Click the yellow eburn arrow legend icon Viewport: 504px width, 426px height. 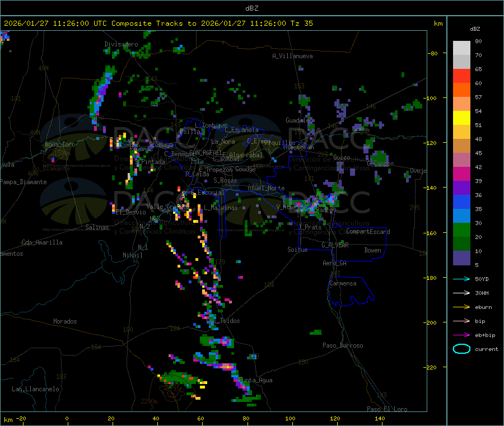pyautogui.click(x=461, y=307)
